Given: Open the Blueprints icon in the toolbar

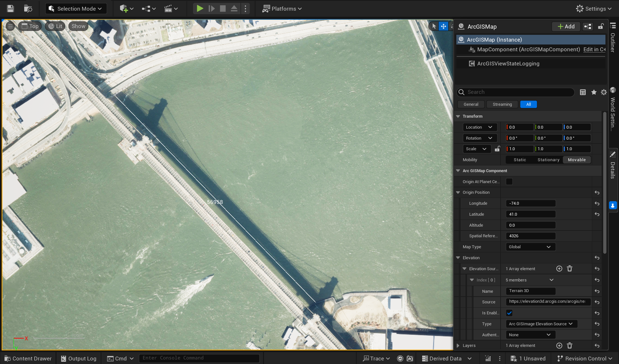Looking at the screenshot, I should coord(146,9).
